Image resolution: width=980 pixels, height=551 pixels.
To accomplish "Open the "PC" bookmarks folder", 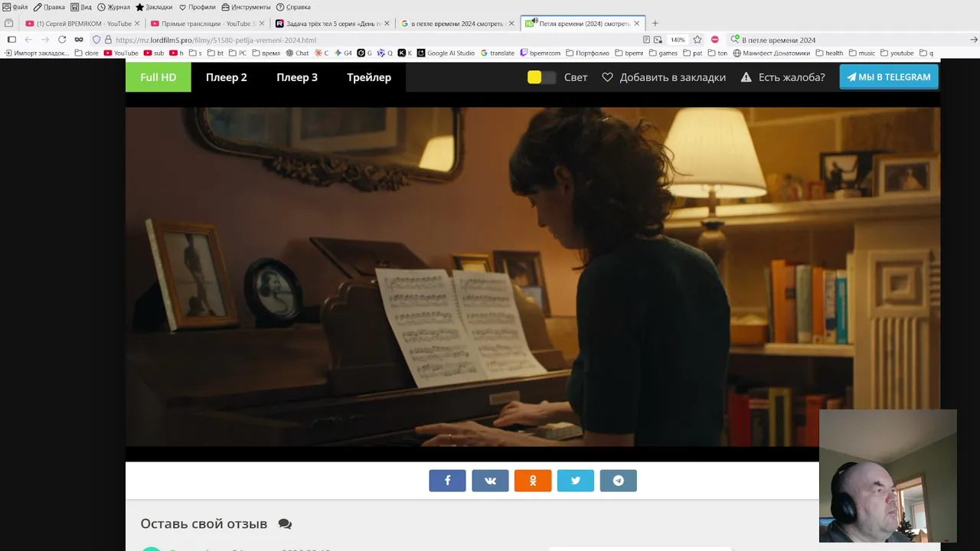I will tap(237, 53).
